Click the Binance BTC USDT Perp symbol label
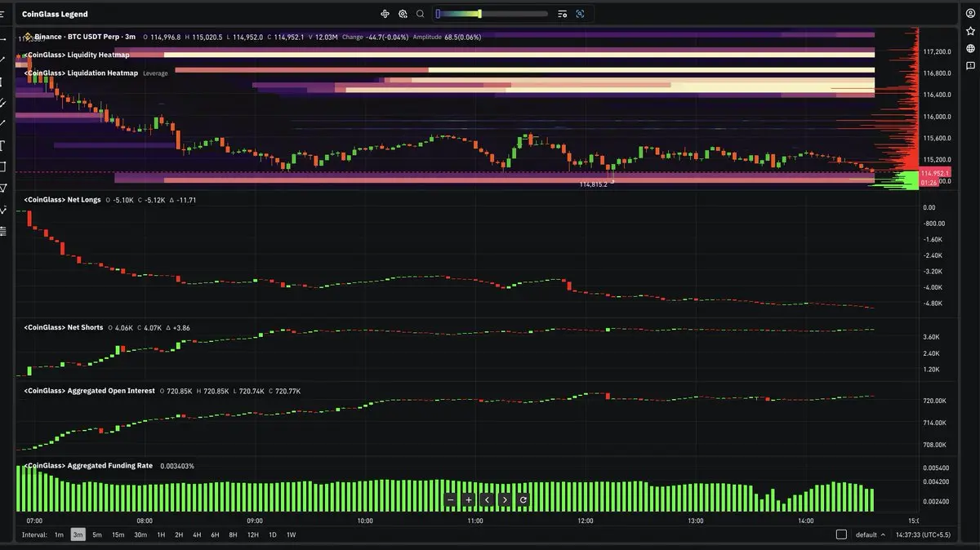This screenshot has height=550, width=980. point(84,37)
